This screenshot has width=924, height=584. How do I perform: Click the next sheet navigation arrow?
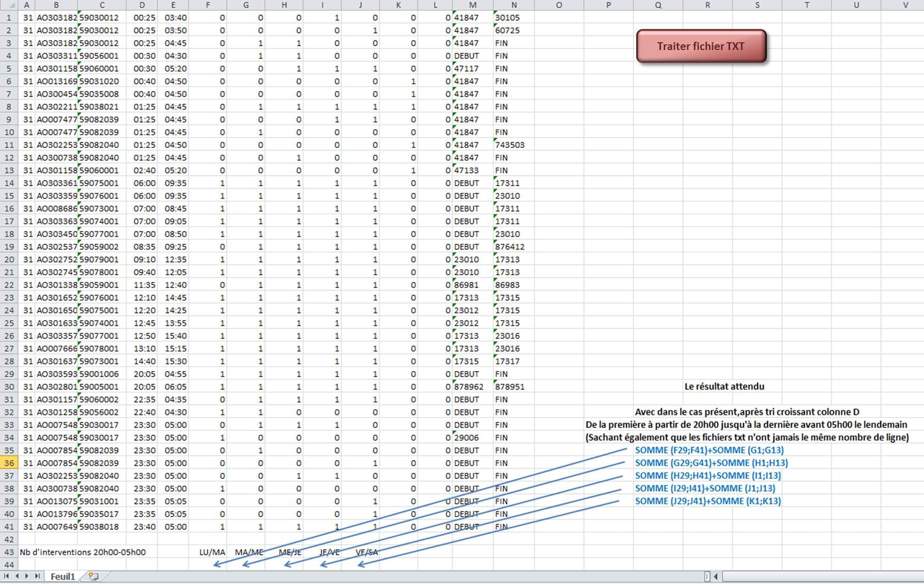pyautogui.click(x=27, y=576)
